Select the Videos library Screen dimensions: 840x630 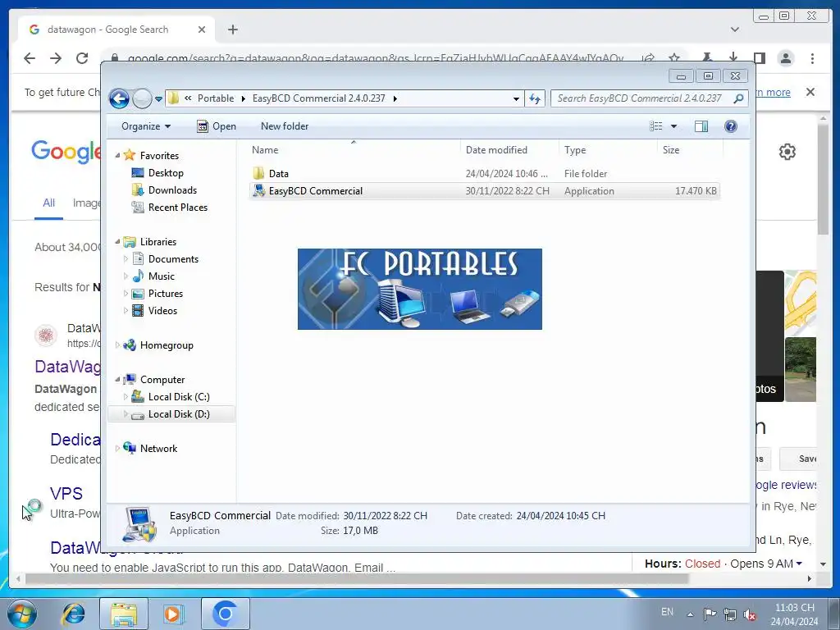162,311
